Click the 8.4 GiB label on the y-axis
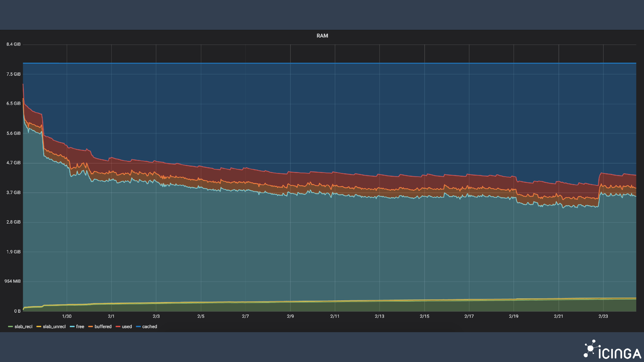This screenshot has width=644, height=362. pos(13,44)
